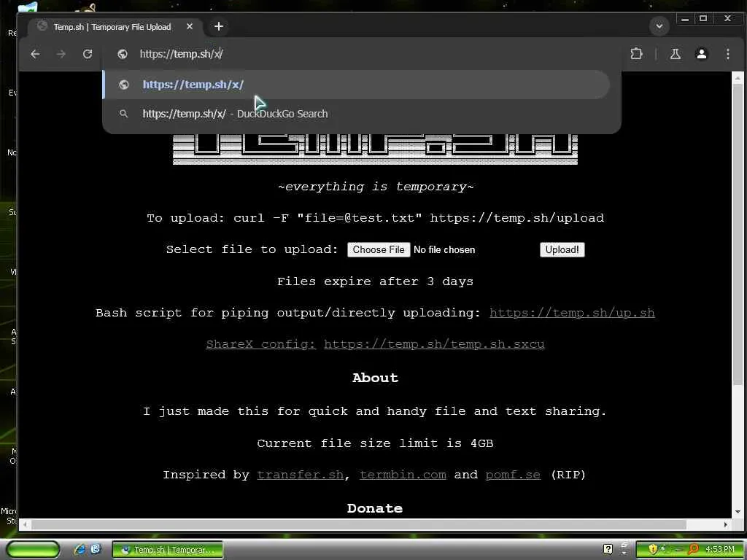Open the pomf.se link

click(x=513, y=475)
